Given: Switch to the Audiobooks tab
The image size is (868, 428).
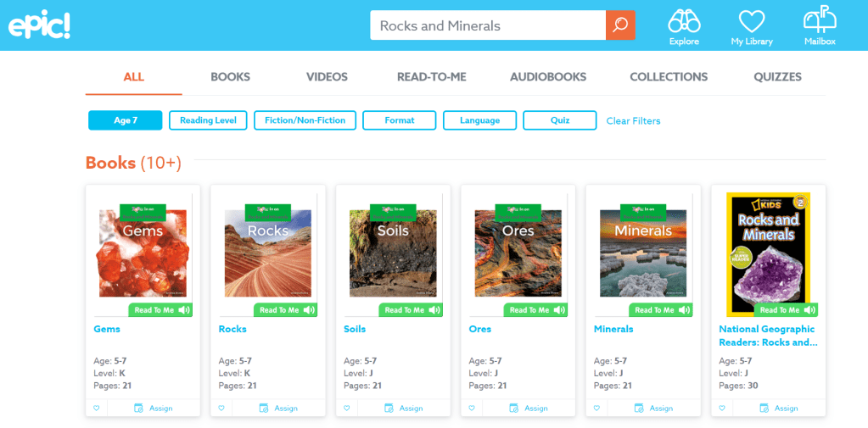Looking at the screenshot, I should (x=547, y=76).
